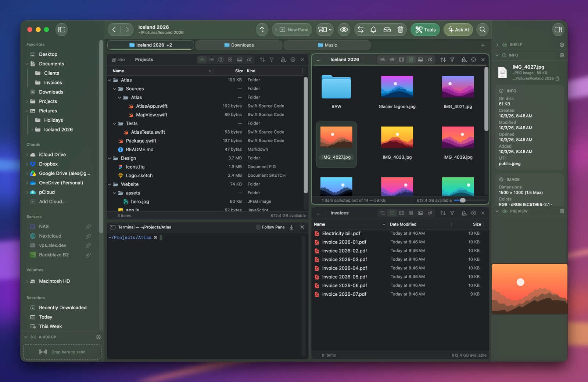The image size is (588, 382).
Task: Expand the Shelf section in the inspector
Action: pyautogui.click(x=497, y=45)
